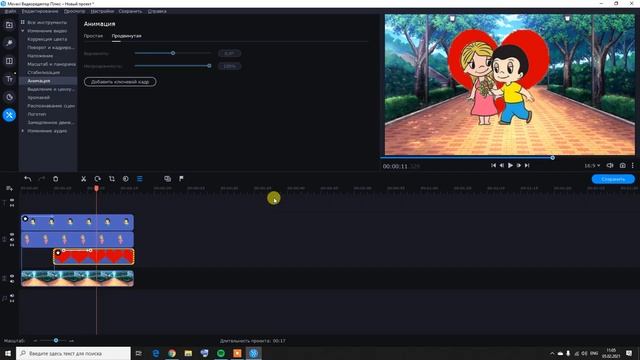Jump to the start of the project

493,165
